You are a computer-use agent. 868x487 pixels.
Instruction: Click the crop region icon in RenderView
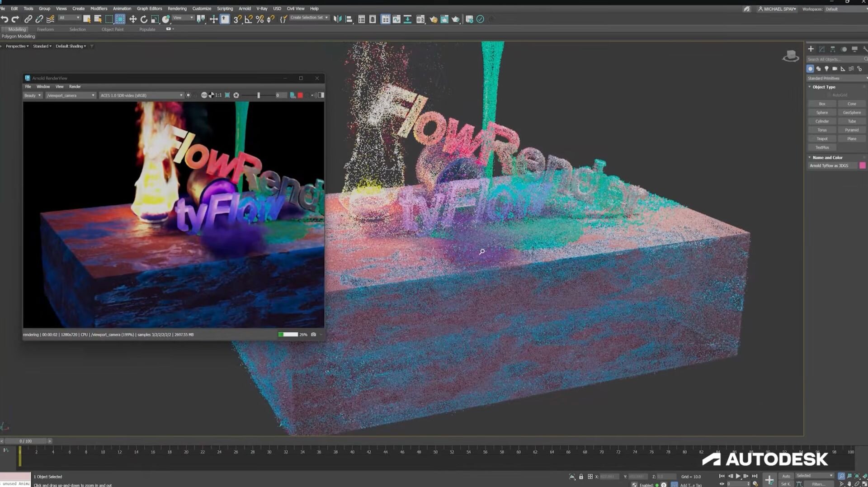pyautogui.click(x=227, y=95)
